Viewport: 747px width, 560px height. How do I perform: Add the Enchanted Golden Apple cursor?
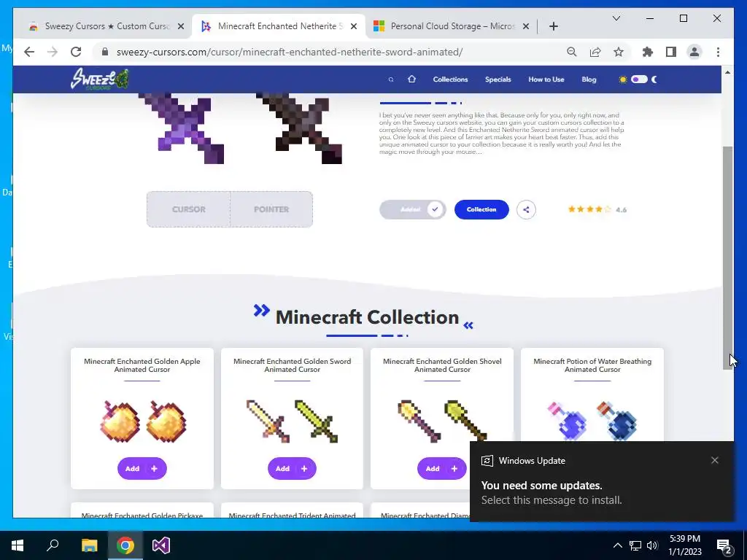[142, 469]
